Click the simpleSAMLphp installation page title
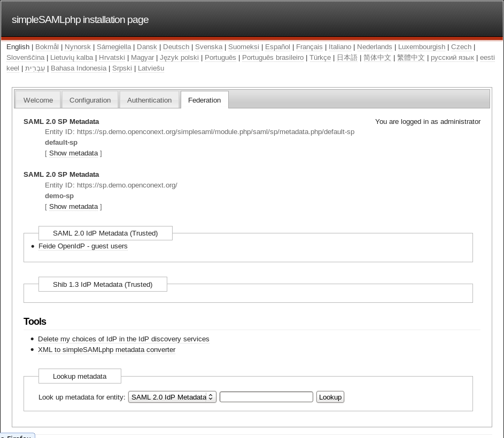The width and height of the screenshot is (504, 438). (80, 20)
